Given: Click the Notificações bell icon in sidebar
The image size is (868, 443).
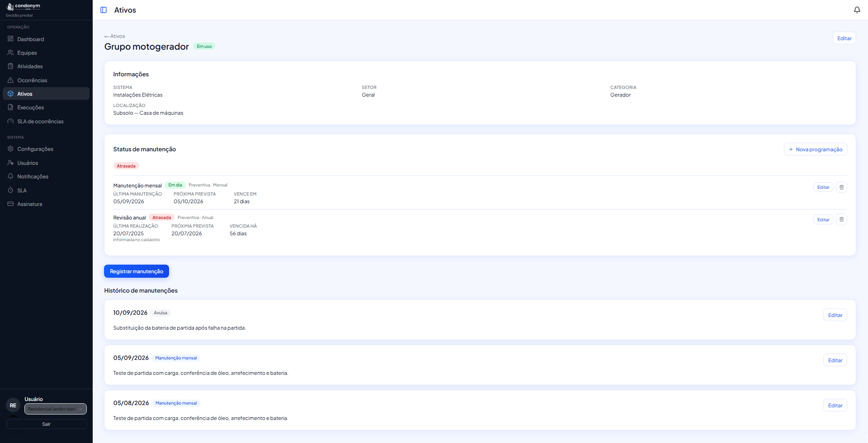Looking at the screenshot, I should click(x=10, y=176).
